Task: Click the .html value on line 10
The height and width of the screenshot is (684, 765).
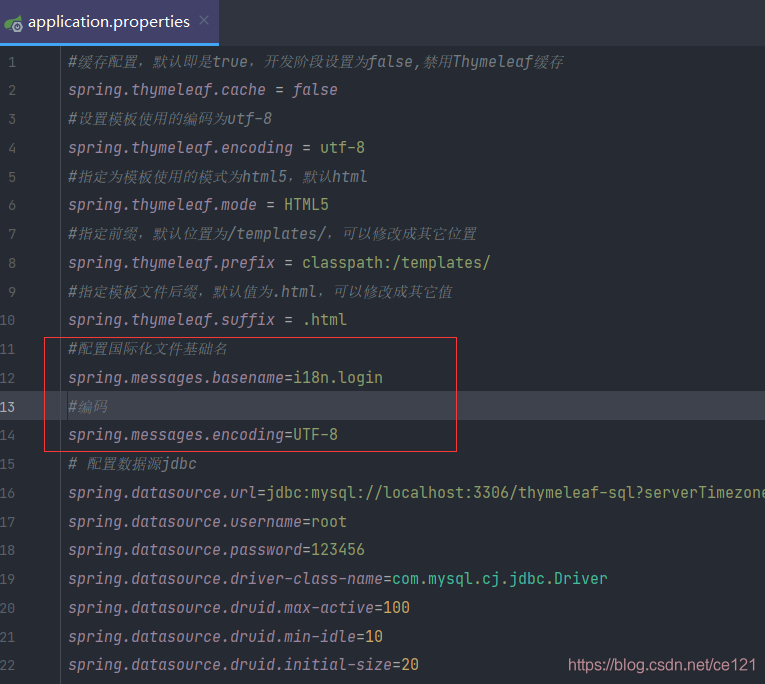Action: (x=324, y=320)
